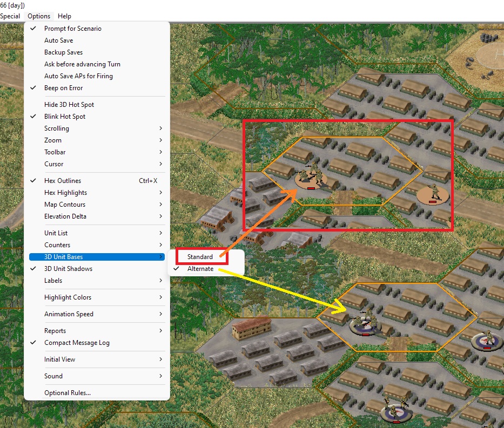The width and height of the screenshot is (504, 428).
Task: Toggle Blink Hot Spot option
Action: pyautogui.click(x=97, y=117)
